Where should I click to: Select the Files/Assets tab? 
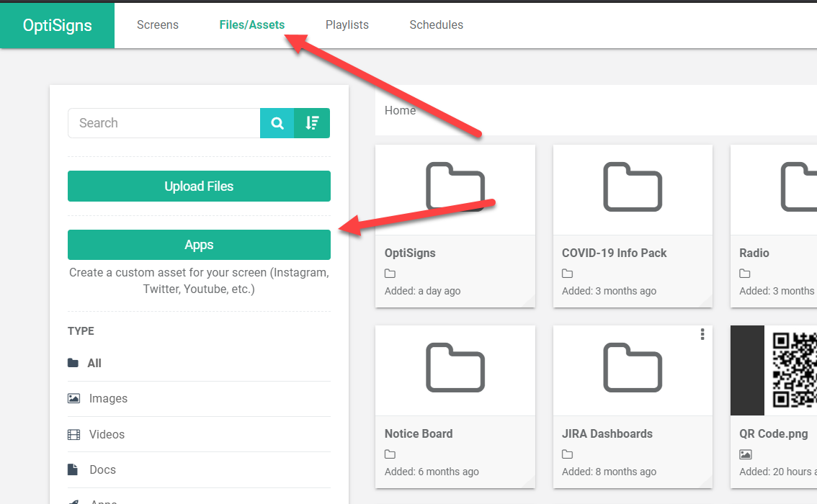(x=251, y=24)
